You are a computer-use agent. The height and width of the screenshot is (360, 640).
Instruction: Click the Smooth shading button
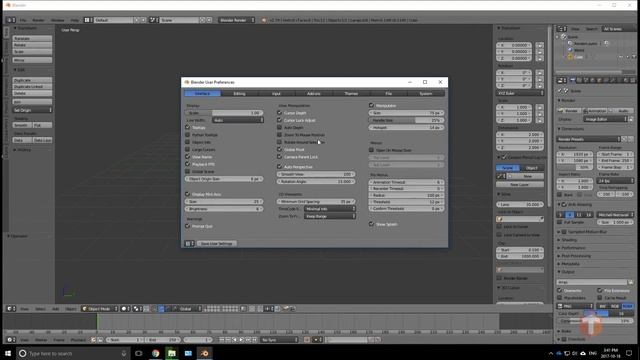click(22, 125)
